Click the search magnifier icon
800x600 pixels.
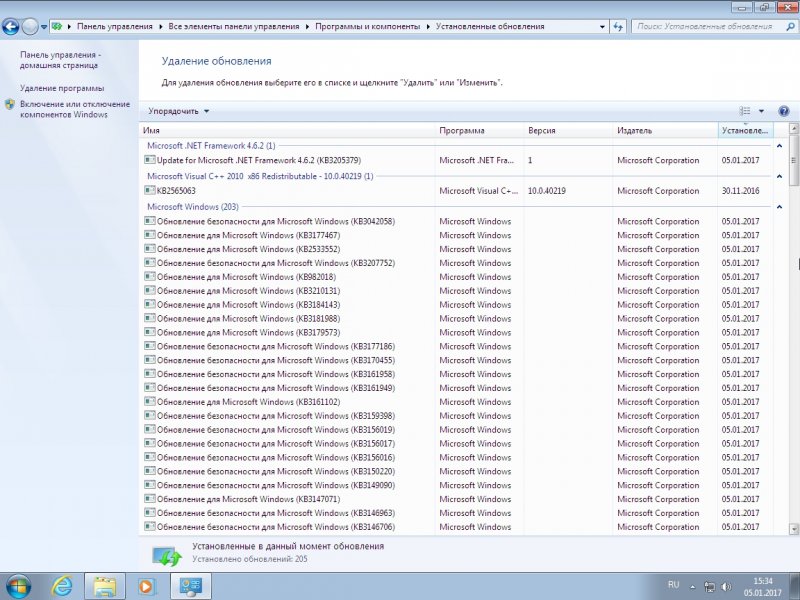(790, 27)
